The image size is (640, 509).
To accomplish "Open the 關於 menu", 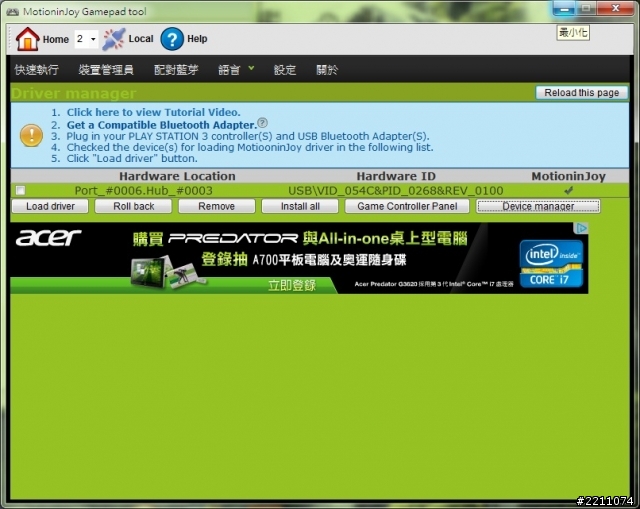I will tap(327, 70).
